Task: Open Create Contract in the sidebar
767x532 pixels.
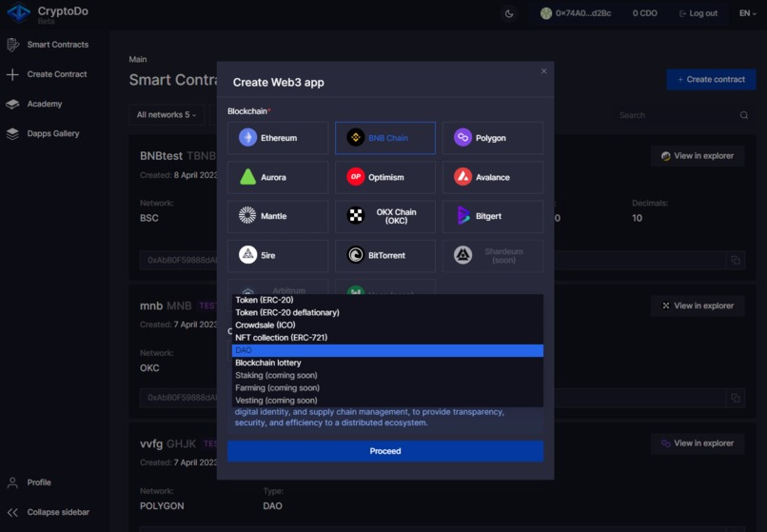Action: pyautogui.click(x=47, y=74)
